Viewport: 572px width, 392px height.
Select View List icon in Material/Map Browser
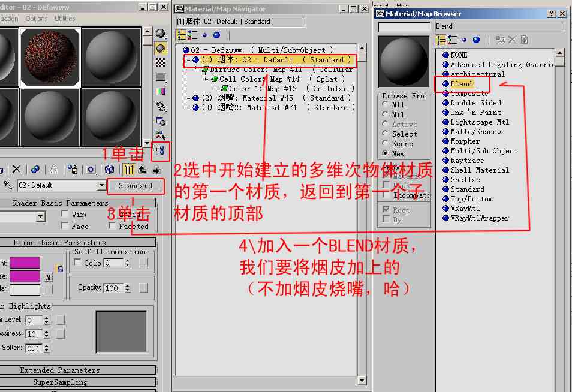click(441, 40)
